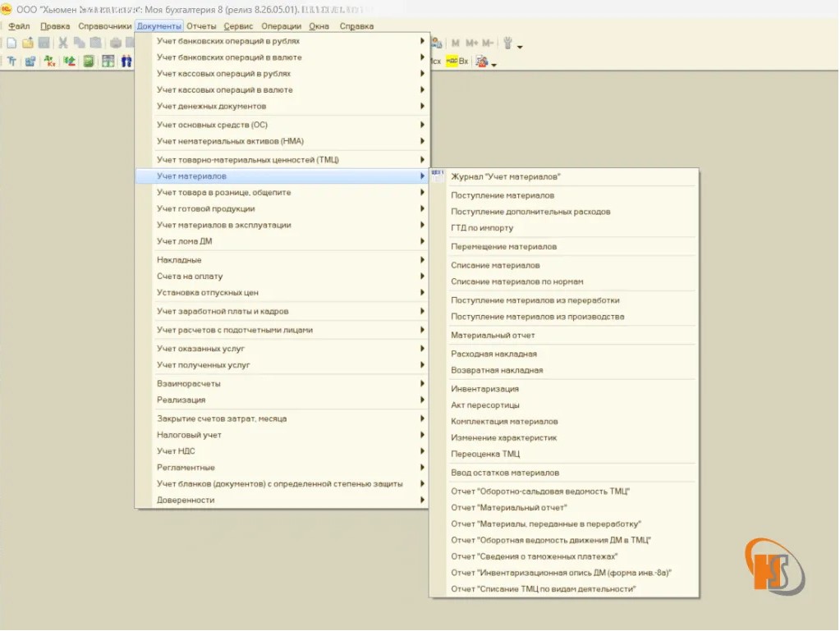The height and width of the screenshot is (631, 840).
Task: Click the yellow-highlighted 'Вх' toolbar button
Action: pyautogui.click(x=457, y=62)
